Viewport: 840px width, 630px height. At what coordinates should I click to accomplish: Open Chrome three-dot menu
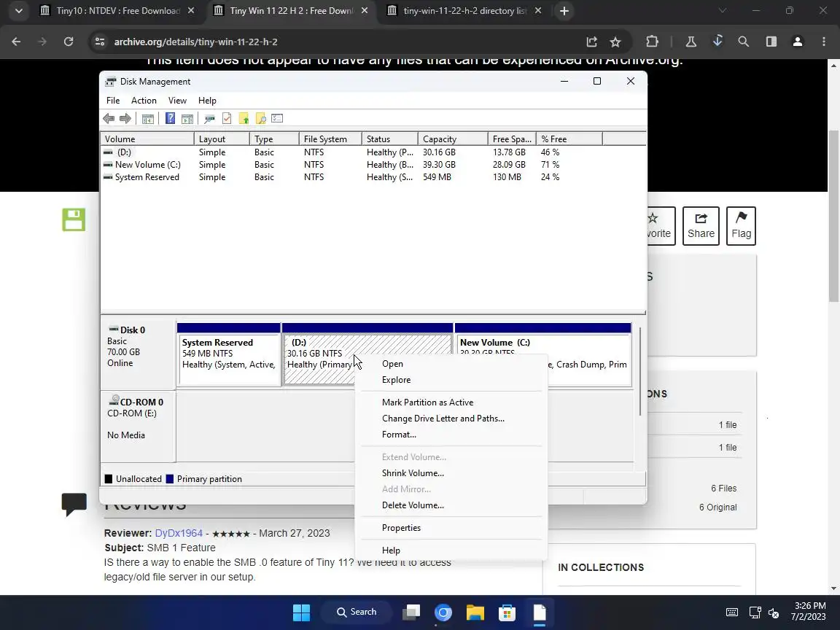click(x=824, y=42)
